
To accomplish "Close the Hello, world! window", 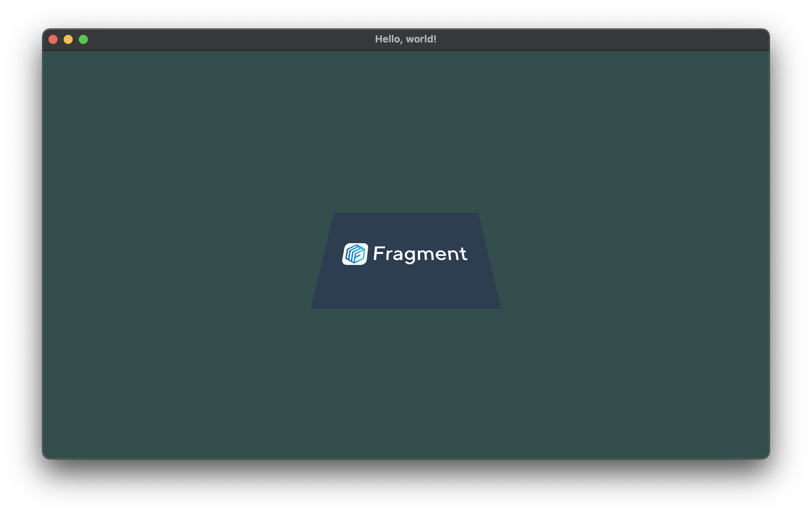I will click(53, 39).
